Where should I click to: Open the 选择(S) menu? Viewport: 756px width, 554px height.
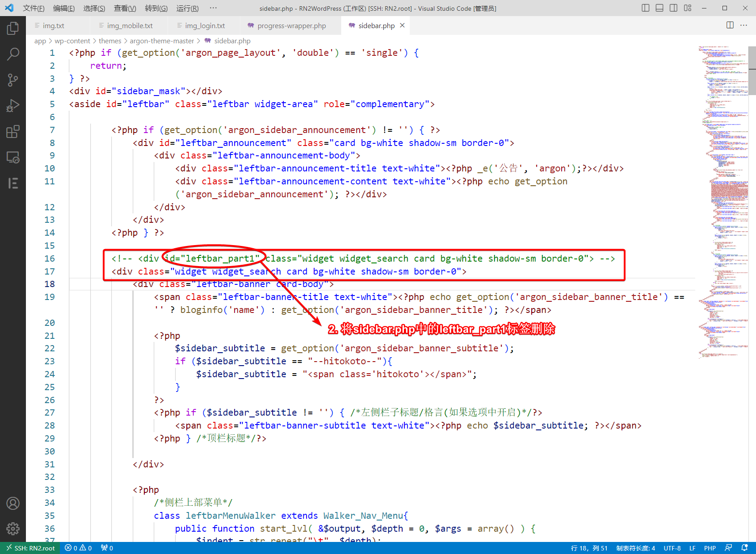[x=94, y=8]
